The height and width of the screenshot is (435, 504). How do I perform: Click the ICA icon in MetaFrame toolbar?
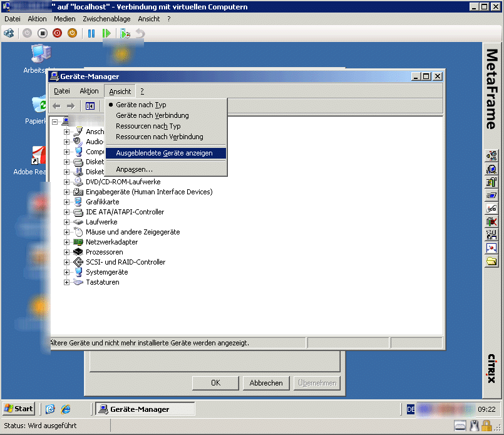coord(491,209)
